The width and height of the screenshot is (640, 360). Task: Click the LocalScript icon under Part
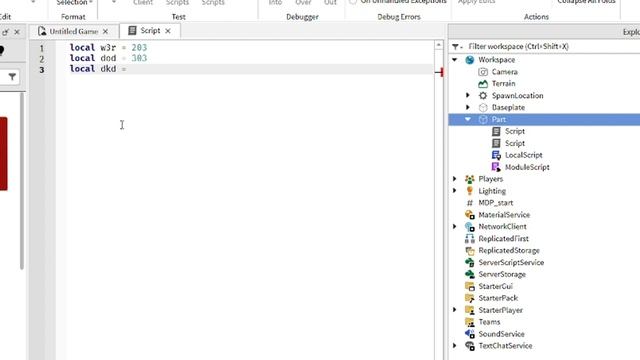[496, 155]
